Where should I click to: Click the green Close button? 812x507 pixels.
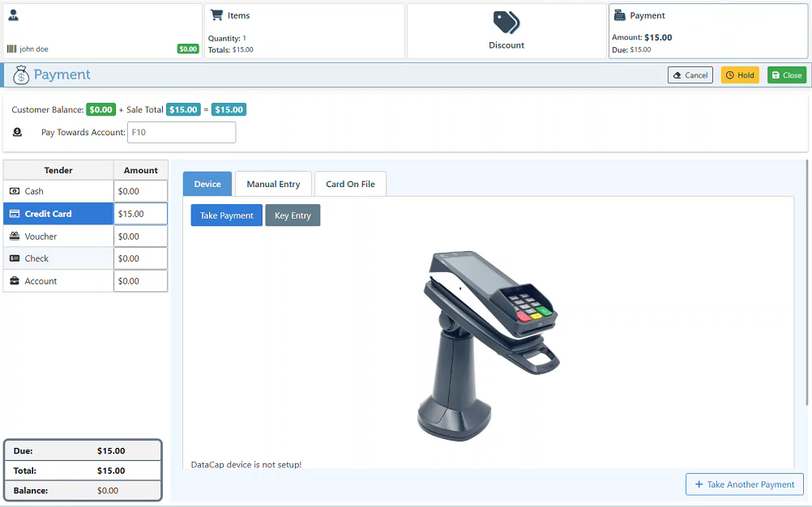(787, 75)
